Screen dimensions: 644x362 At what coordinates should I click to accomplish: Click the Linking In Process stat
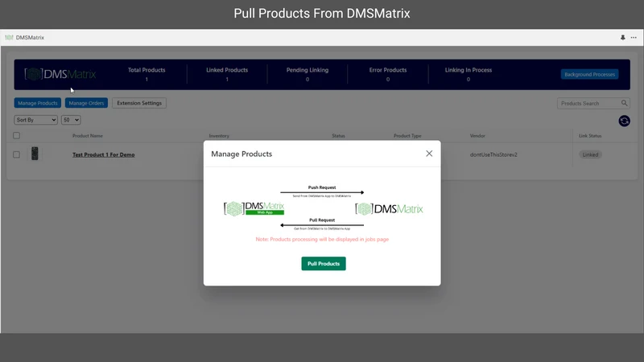point(469,74)
